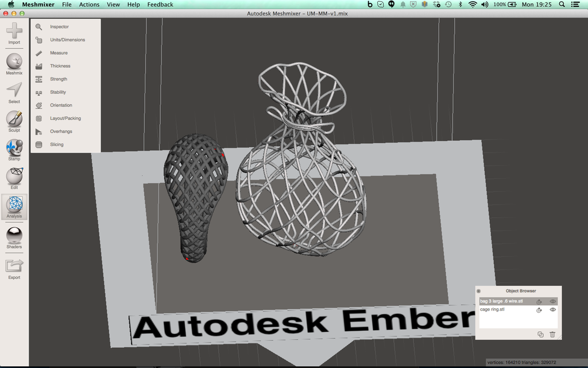Choose the Measure option label
The image size is (588, 368).
(x=59, y=53)
